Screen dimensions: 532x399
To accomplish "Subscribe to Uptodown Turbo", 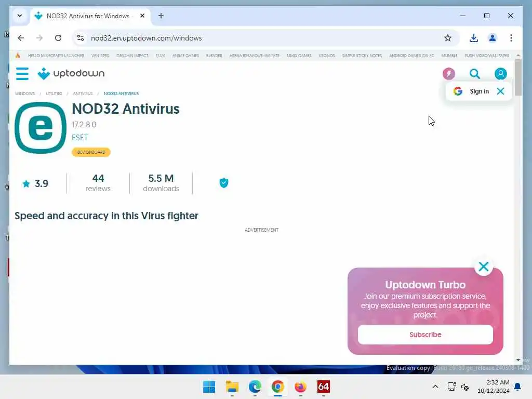I will [425, 335].
